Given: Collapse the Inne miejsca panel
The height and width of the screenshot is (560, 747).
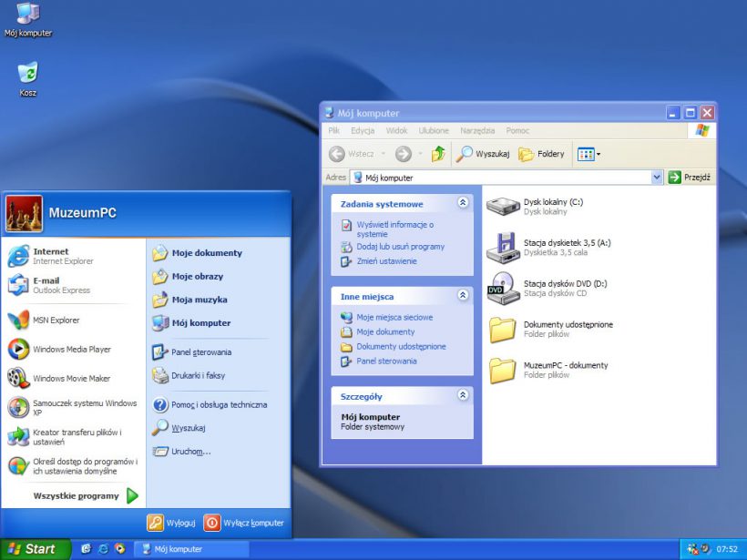Looking at the screenshot, I should 463,296.
